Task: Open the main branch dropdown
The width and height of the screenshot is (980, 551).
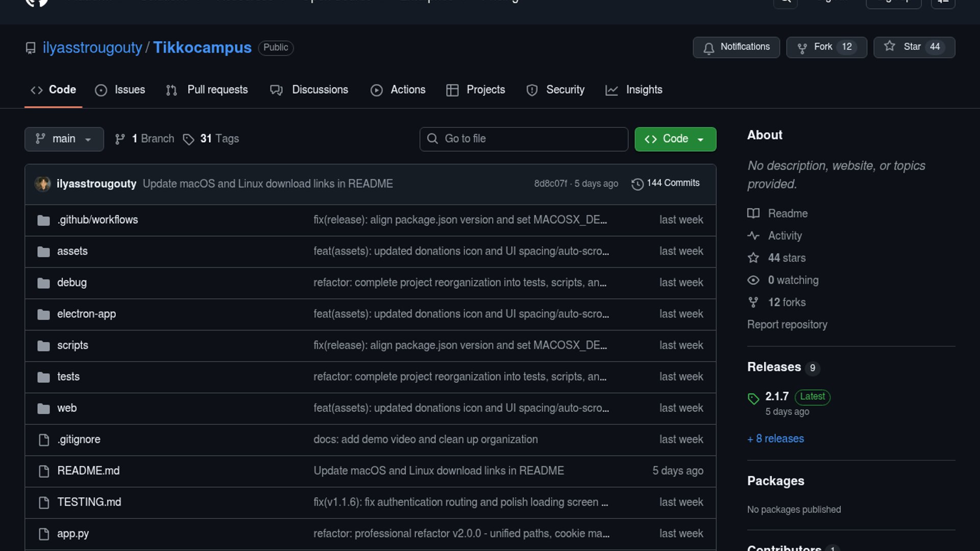Action: click(64, 139)
